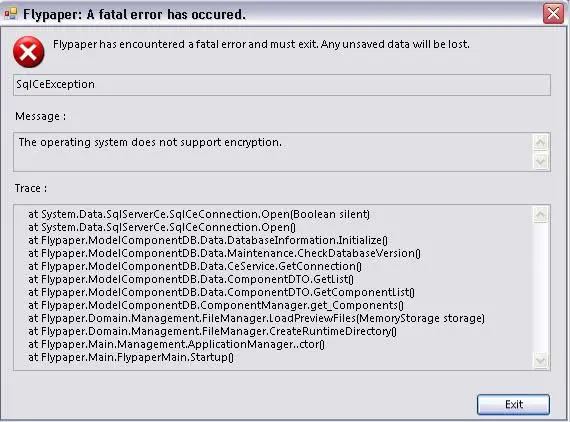Click the encryption error message text box
This screenshot has width=570, height=422.
[273, 152]
